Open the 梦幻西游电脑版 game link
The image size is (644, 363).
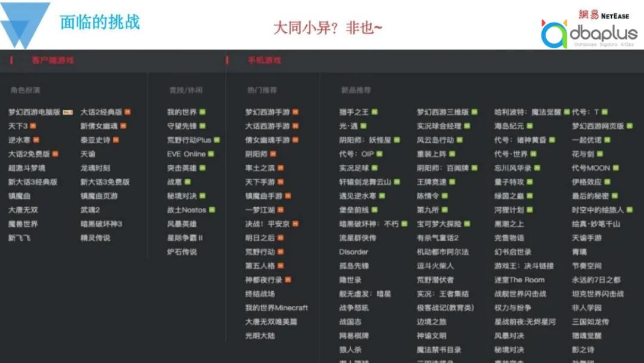point(34,112)
